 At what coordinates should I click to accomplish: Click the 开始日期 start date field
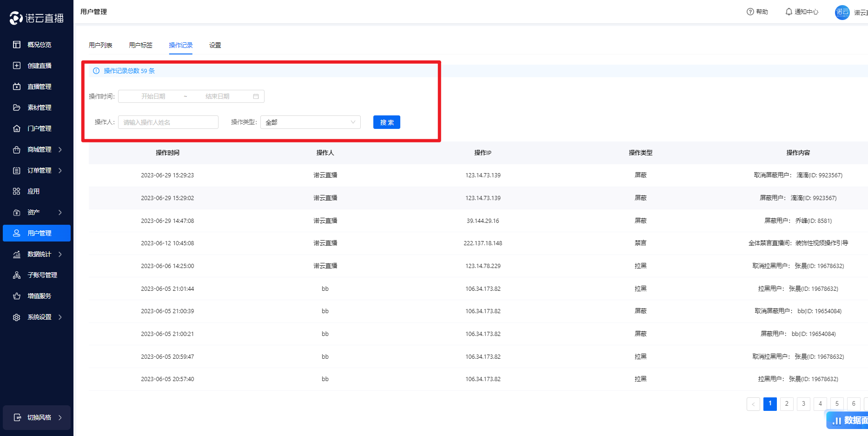pyautogui.click(x=153, y=96)
